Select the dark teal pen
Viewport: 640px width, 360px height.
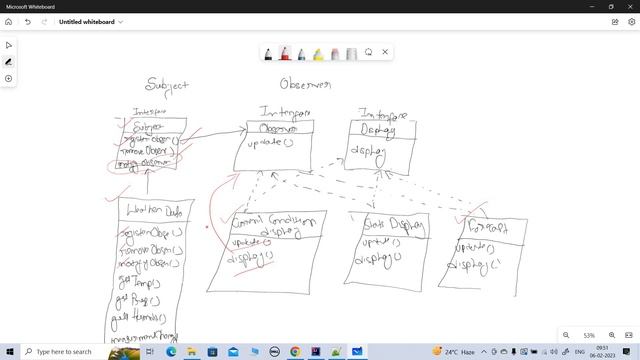(x=302, y=54)
